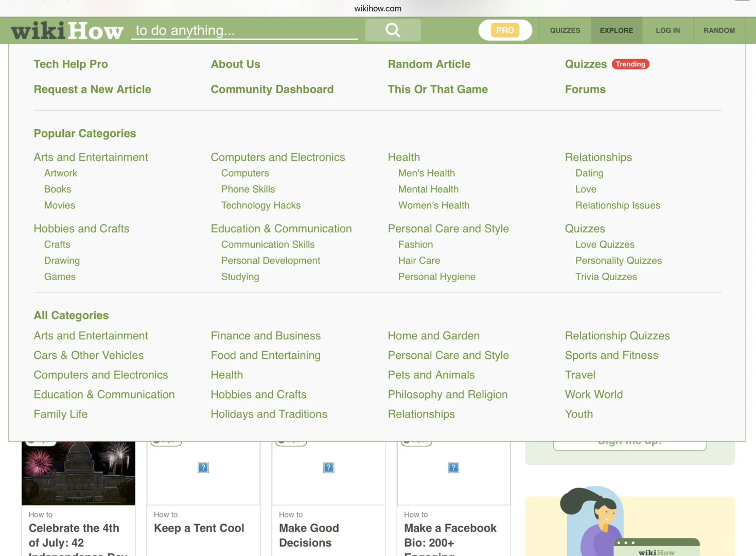Go to the wikiHow logo home link

point(67,31)
